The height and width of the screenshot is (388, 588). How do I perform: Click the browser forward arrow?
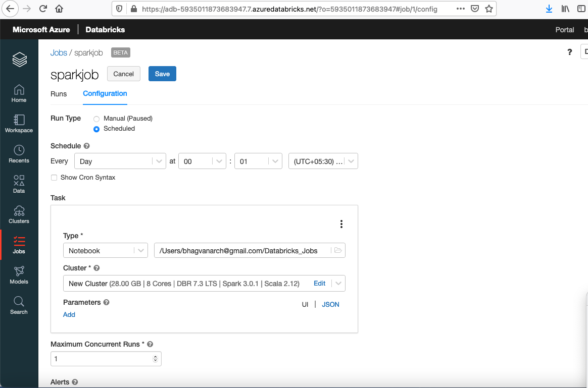pyautogui.click(x=27, y=9)
